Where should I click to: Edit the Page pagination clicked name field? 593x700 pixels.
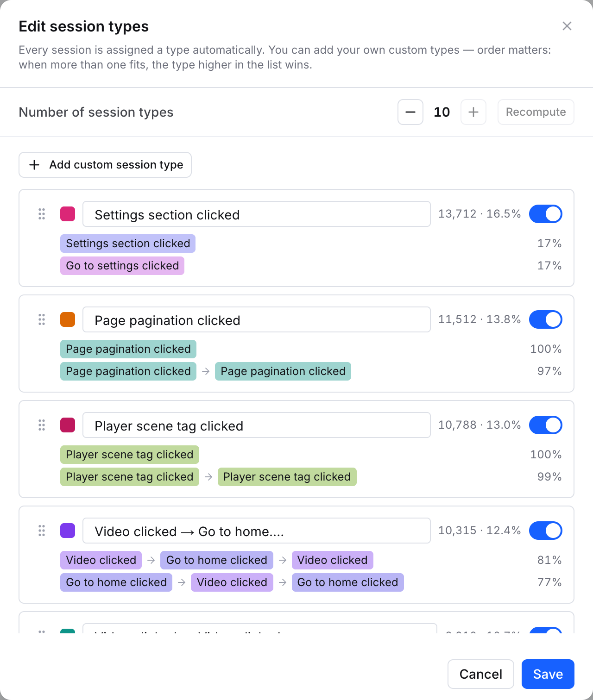[257, 319]
